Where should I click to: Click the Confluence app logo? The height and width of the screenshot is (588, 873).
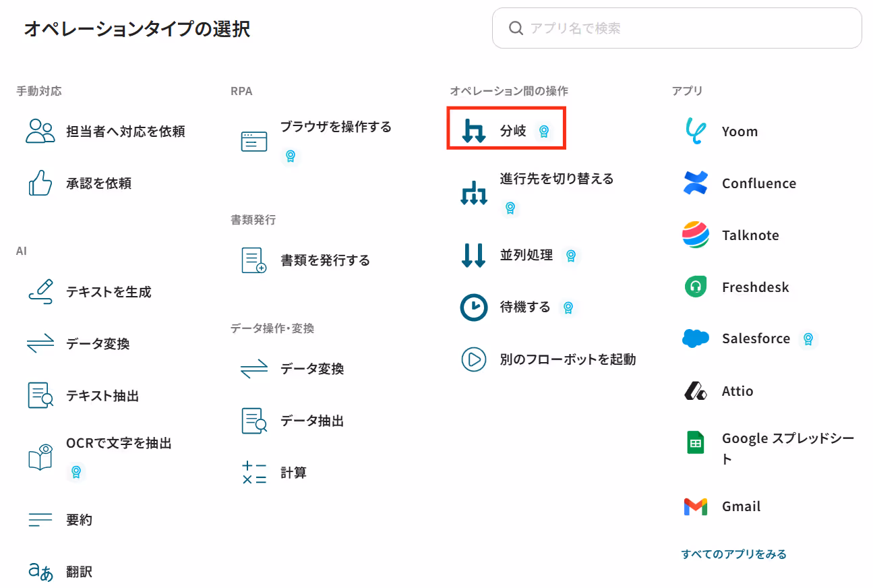click(696, 183)
